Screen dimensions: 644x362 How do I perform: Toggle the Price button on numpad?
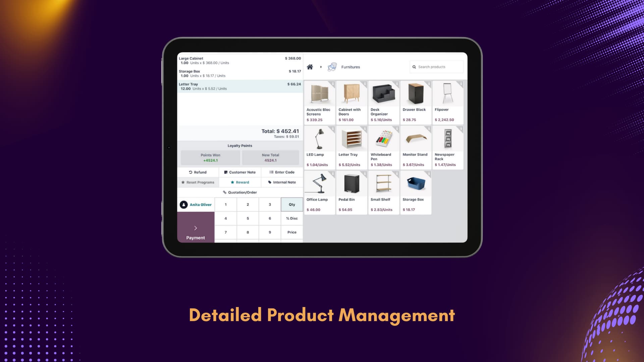291,232
